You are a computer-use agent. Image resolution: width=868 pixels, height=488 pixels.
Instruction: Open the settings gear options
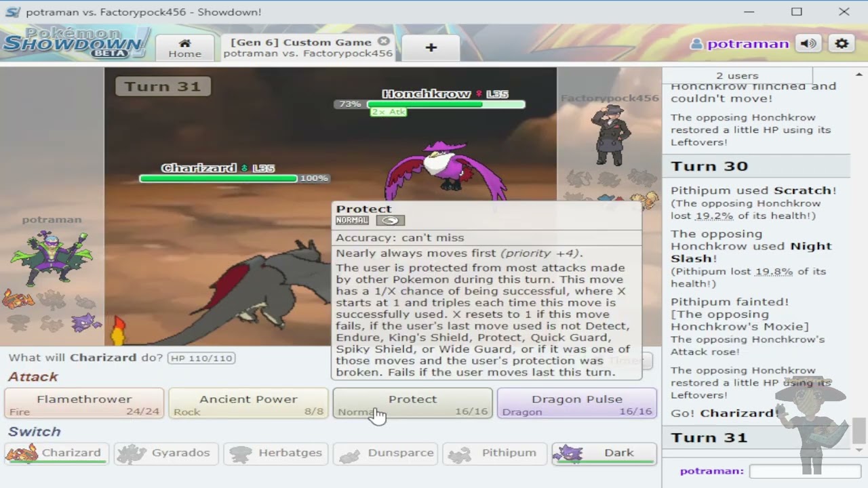click(x=842, y=44)
